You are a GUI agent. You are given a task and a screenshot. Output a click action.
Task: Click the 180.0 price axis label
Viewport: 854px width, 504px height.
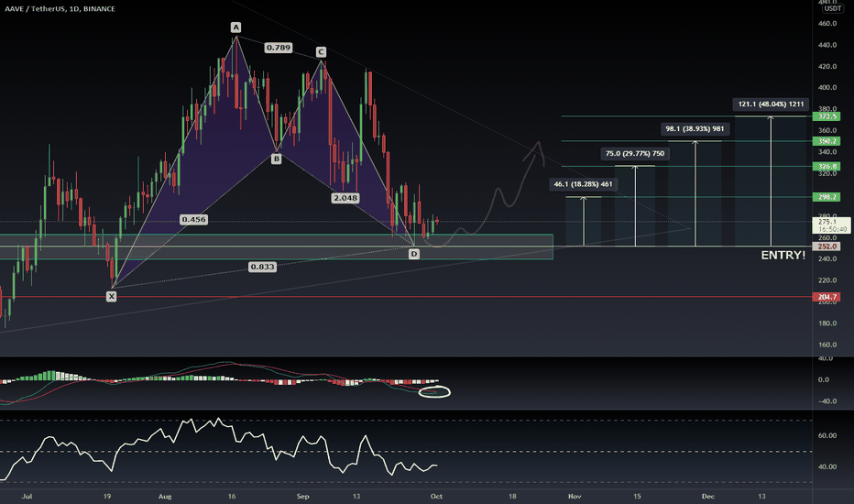tap(827, 323)
